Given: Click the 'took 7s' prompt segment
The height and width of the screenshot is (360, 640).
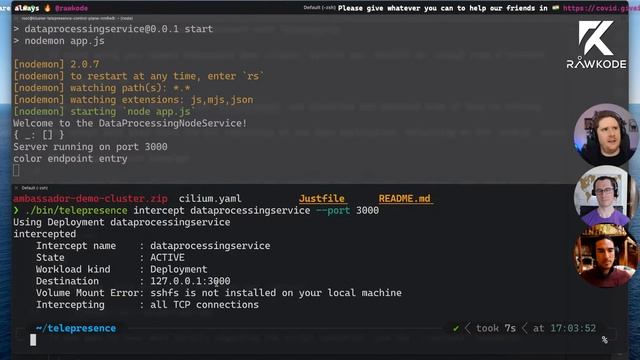Looking at the screenshot, I should point(496,328).
